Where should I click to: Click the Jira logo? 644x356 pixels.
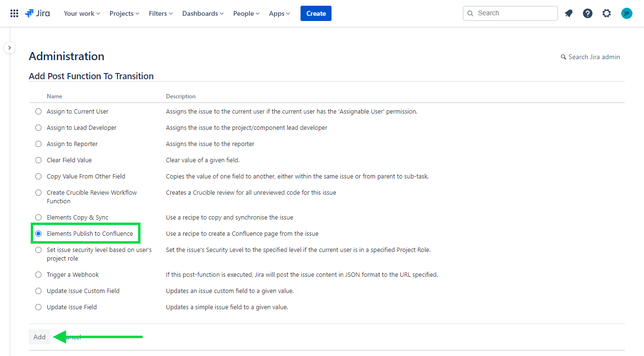[37, 13]
